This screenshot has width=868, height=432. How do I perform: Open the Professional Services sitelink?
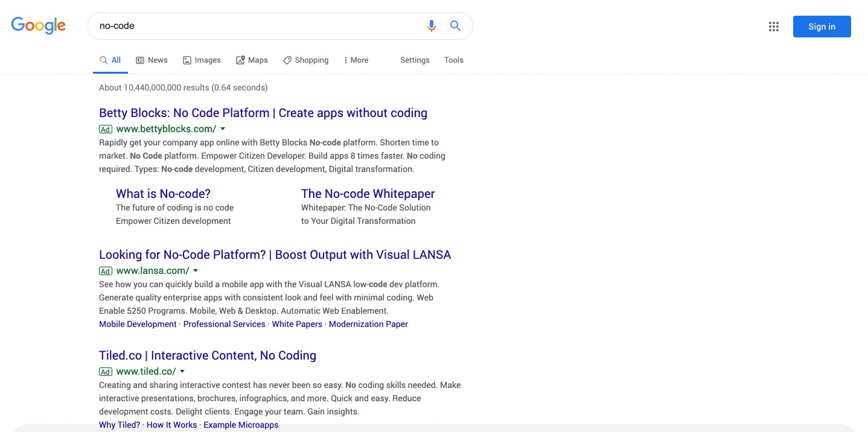point(224,325)
